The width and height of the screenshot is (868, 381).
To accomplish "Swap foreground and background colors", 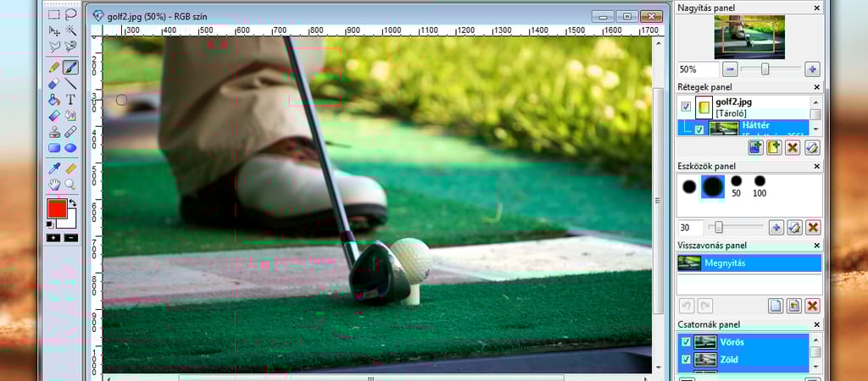I will pyautogui.click(x=73, y=203).
